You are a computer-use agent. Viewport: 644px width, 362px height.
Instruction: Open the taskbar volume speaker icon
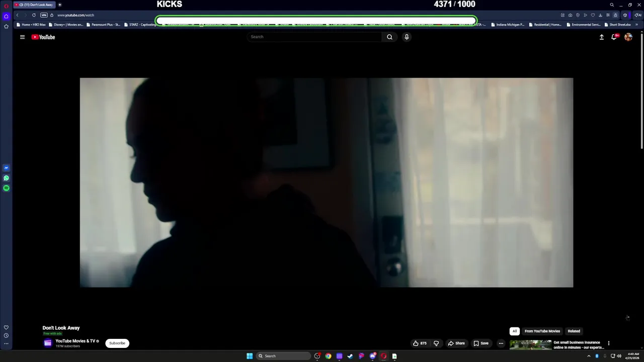(x=619, y=356)
